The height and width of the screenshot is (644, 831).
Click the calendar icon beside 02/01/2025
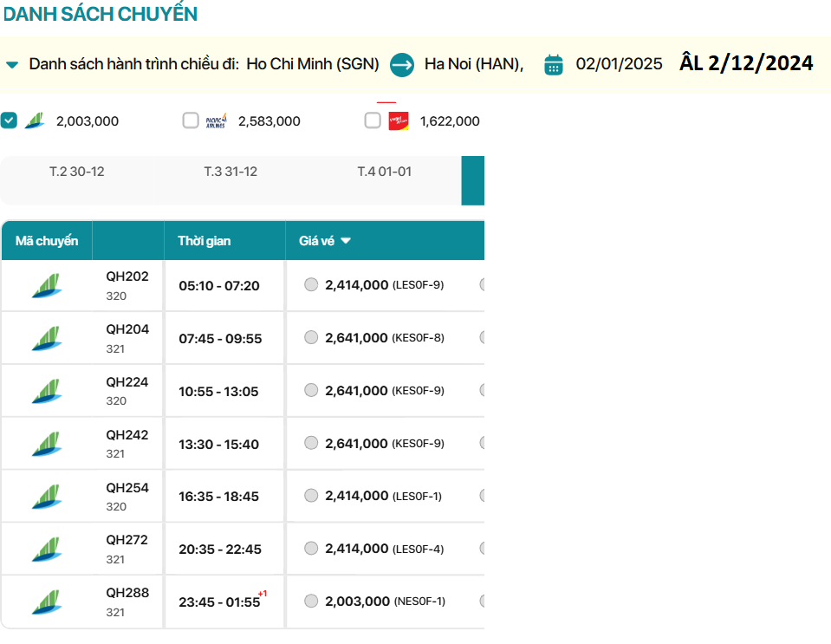point(554,64)
